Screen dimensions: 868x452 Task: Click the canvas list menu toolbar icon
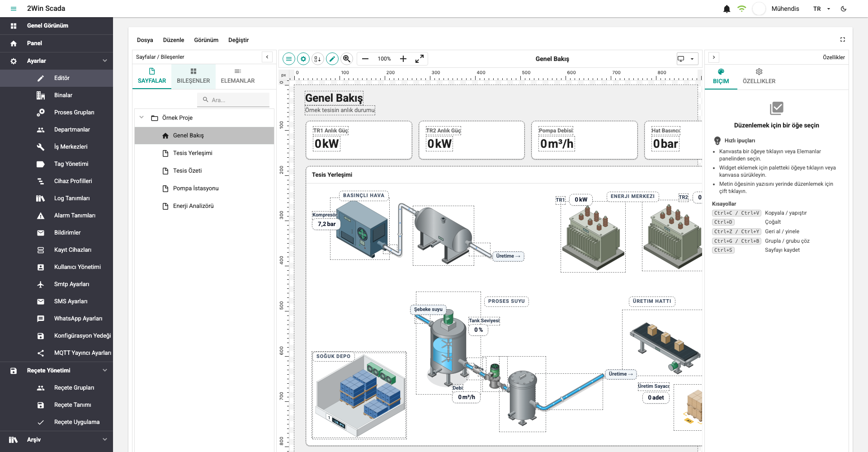[x=289, y=59]
